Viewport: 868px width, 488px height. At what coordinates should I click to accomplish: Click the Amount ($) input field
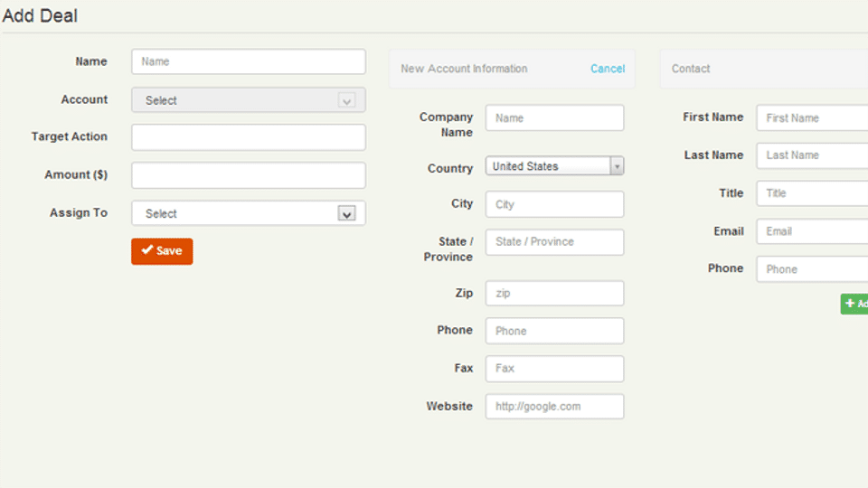(248, 175)
